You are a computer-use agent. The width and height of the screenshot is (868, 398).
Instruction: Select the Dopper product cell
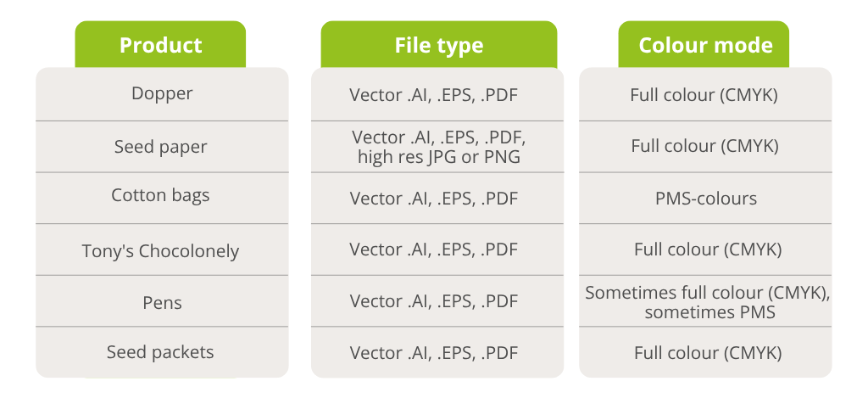coord(162,93)
